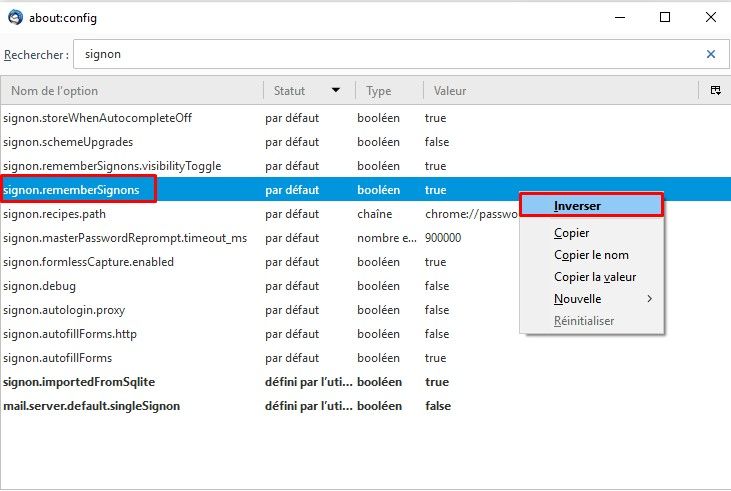
Task: Click true value of signon.importedFromSqlite
Action: click(x=437, y=382)
